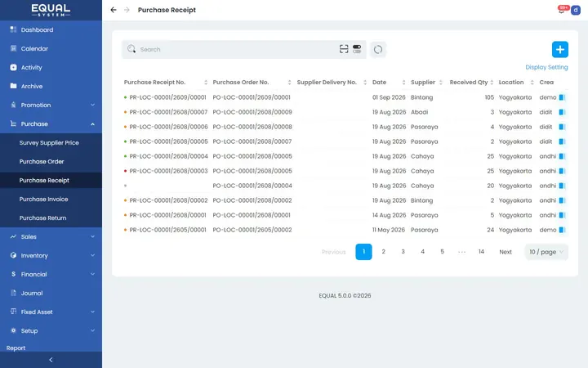Click the back arrow in header

tap(114, 10)
